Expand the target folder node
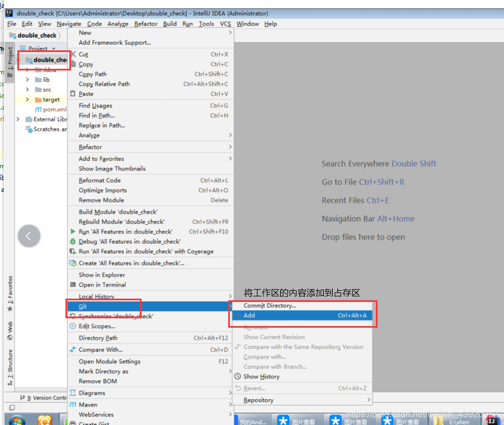 tap(27, 100)
